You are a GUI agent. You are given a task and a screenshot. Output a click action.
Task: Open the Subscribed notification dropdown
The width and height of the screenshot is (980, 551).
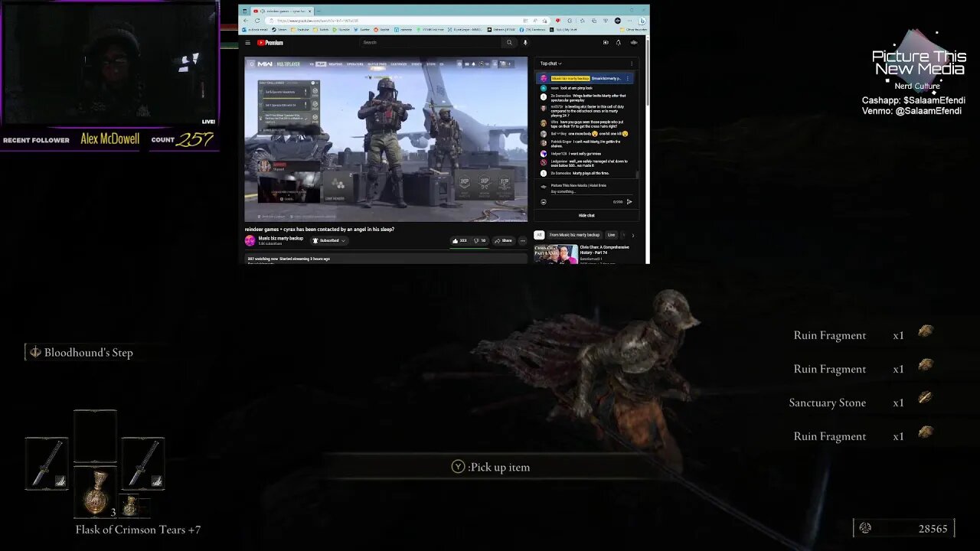(328, 240)
